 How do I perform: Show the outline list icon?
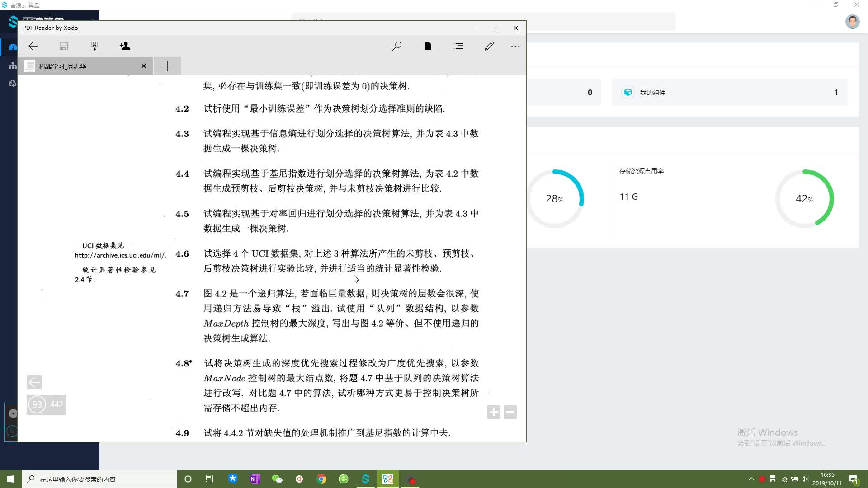pos(458,46)
